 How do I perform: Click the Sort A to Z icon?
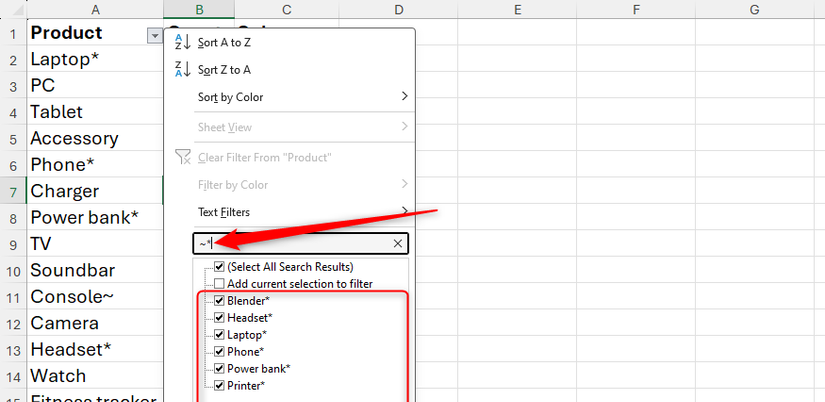182,42
